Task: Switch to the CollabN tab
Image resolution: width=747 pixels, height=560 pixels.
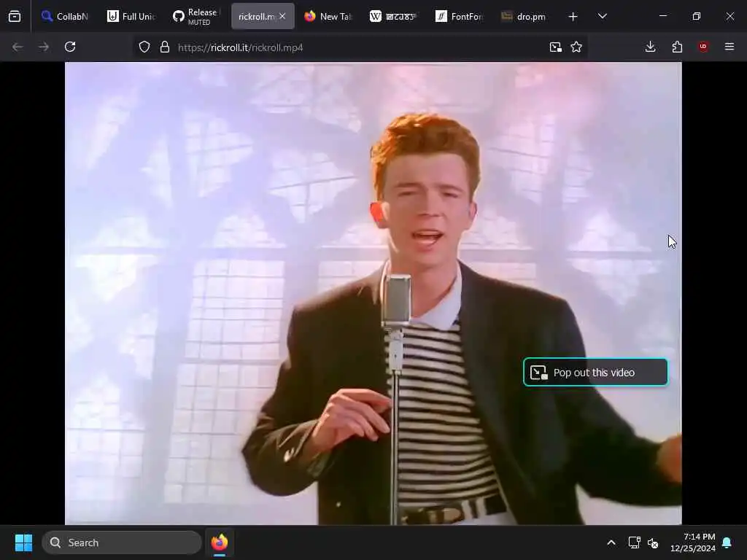Action: pos(65,17)
